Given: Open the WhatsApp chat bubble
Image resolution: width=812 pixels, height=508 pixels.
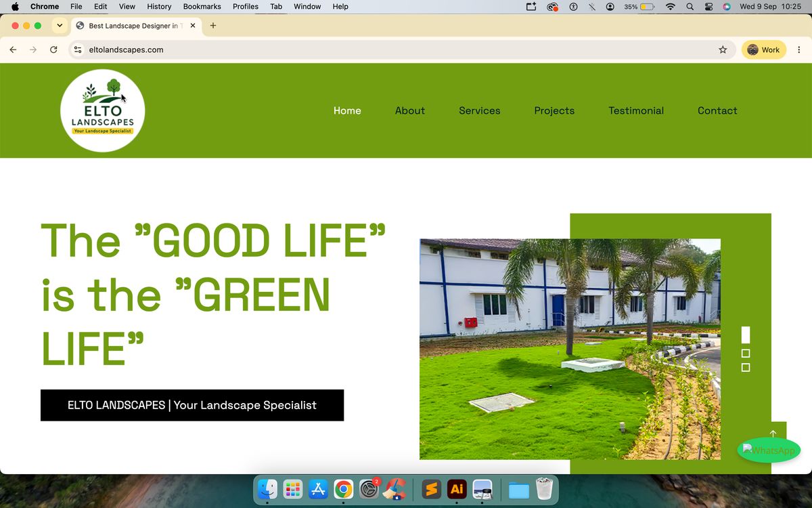Looking at the screenshot, I should 769,450.
